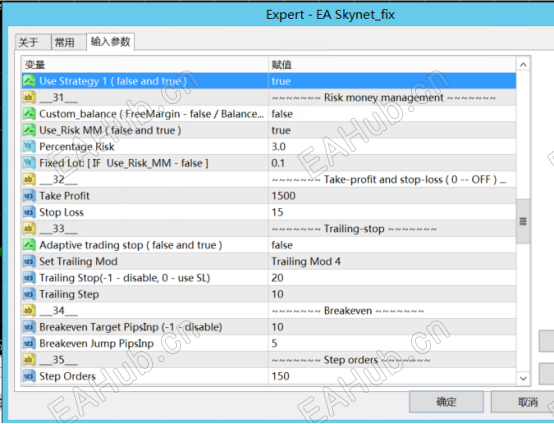Confirm with the 确定 button

coord(446,402)
